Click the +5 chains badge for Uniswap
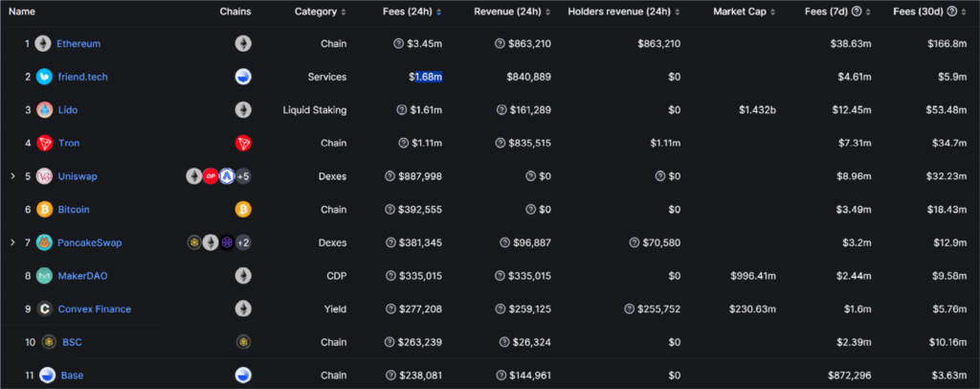 coord(243,176)
